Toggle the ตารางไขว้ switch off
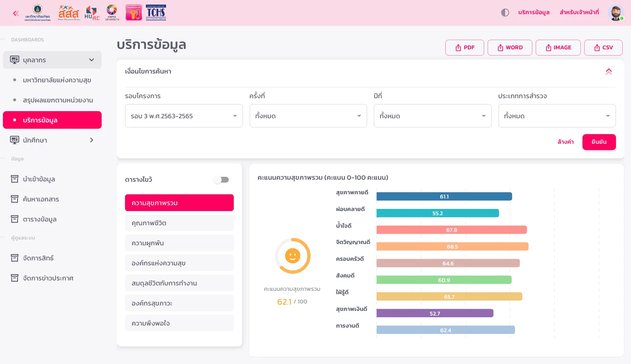The height and width of the screenshot is (364, 631). tap(221, 180)
